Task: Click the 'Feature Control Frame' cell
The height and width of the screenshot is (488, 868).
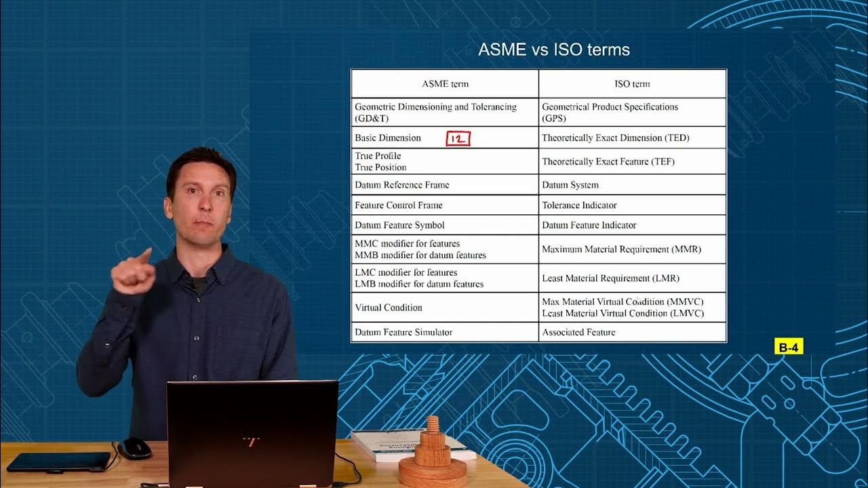Action: (445, 205)
